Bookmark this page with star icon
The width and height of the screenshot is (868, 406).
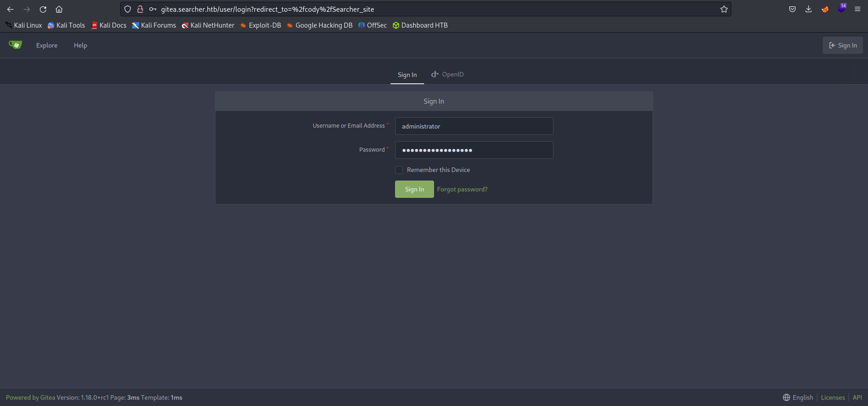[724, 10]
